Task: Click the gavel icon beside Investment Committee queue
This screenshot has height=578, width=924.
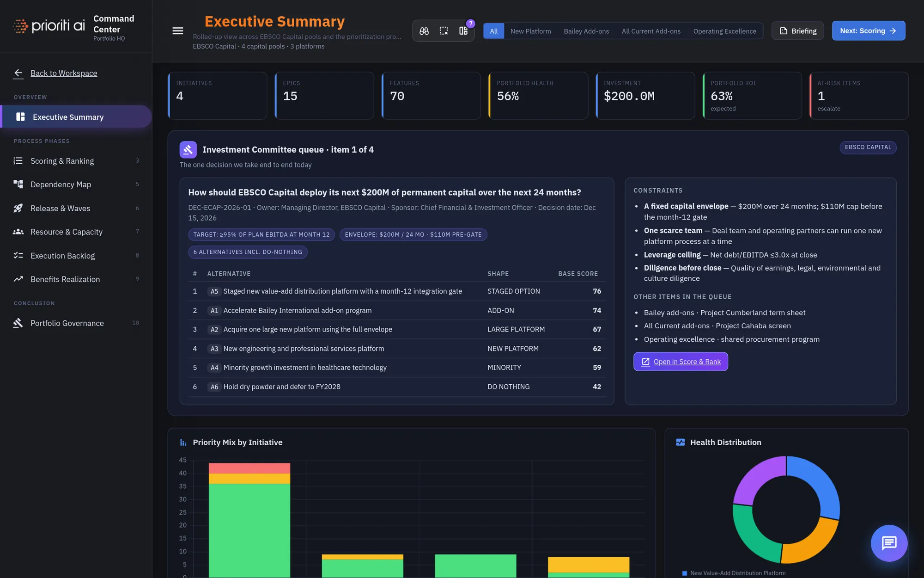Action: 188,150
